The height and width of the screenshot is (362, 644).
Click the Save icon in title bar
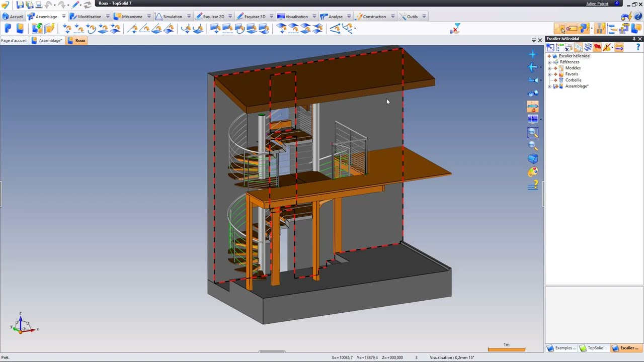tap(20, 5)
